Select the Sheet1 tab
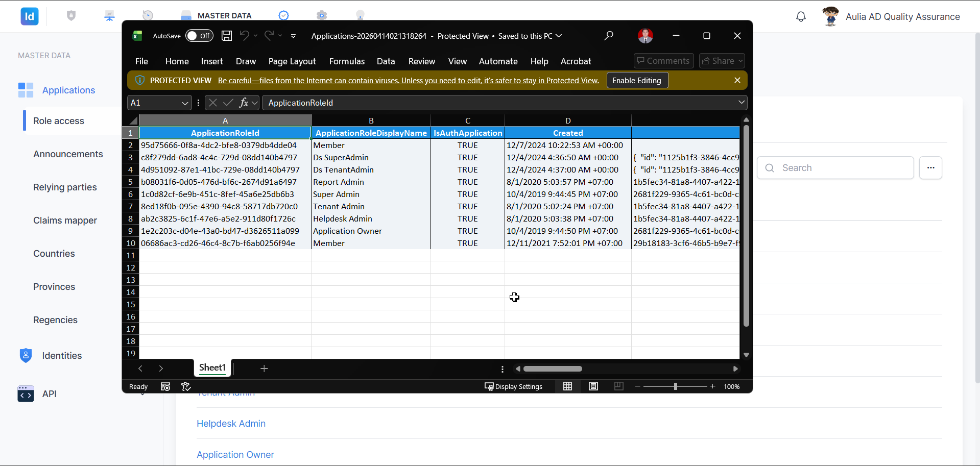980x466 pixels. (212, 367)
